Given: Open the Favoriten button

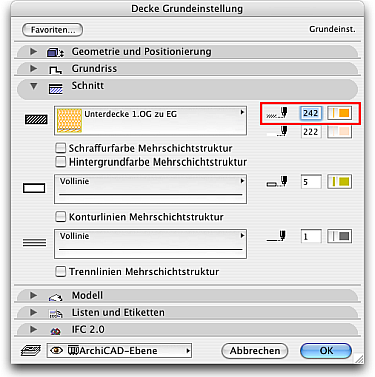Looking at the screenshot, I should tap(52, 30).
